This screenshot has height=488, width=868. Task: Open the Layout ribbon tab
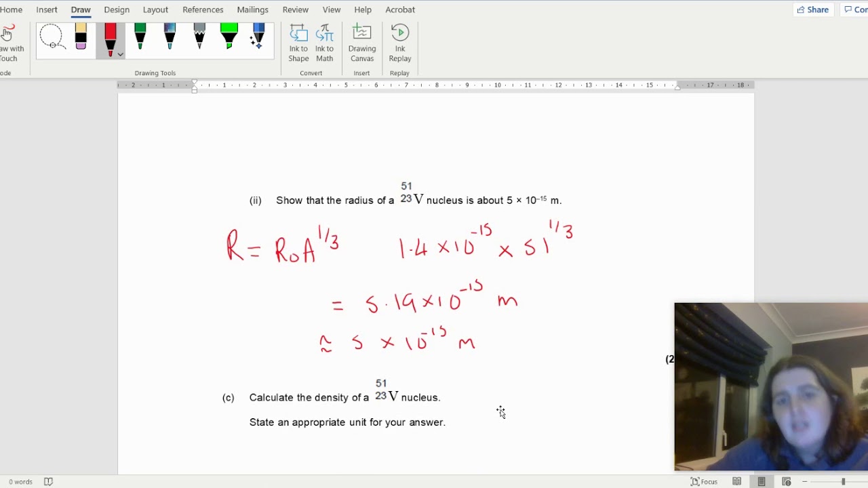(155, 9)
